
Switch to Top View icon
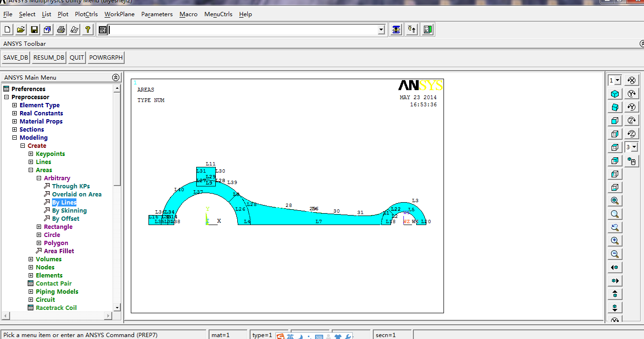coord(615,147)
